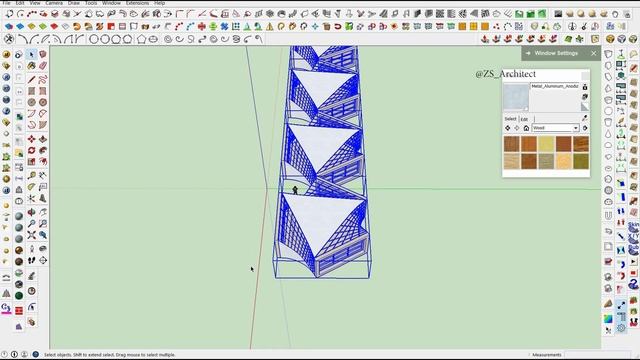This screenshot has height=360, width=640.
Task: Open the materials Details flyout arrow
Action: tap(585, 128)
